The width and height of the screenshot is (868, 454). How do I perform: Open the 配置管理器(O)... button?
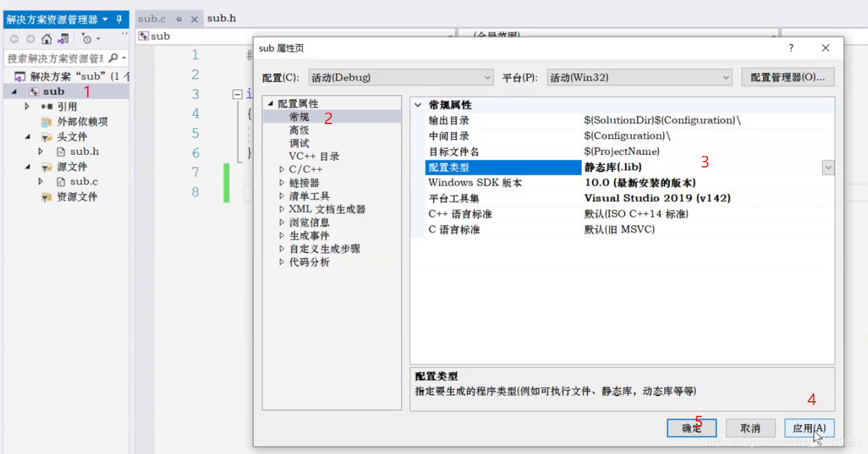tap(788, 77)
